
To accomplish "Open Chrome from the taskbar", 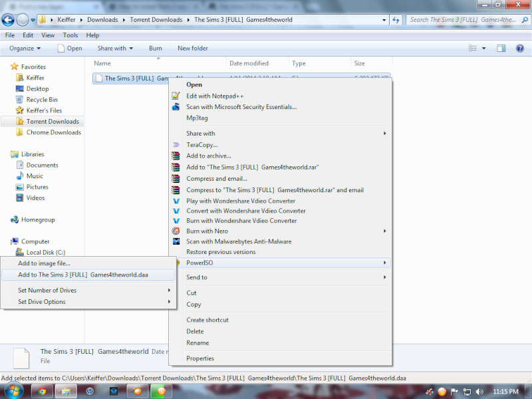I will (42, 392).
